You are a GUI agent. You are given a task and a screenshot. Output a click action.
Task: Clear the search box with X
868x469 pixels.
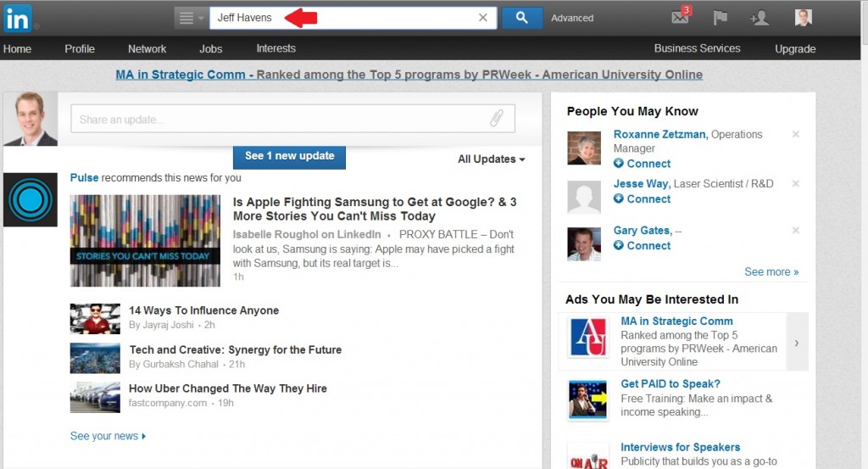point(483,18)
